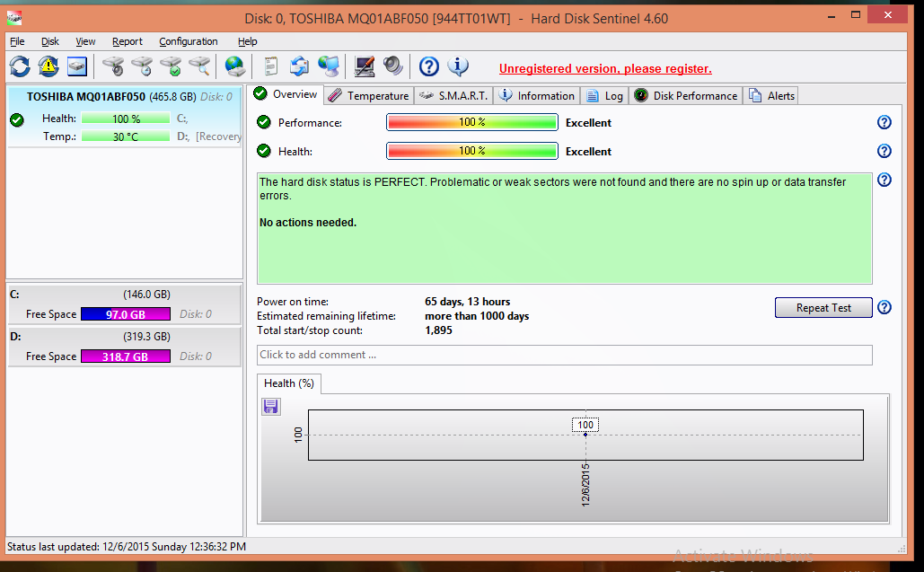Click the D: free space 318.7 GB bar
Viewport: 924px width, 572px height.
coord(126,356)
